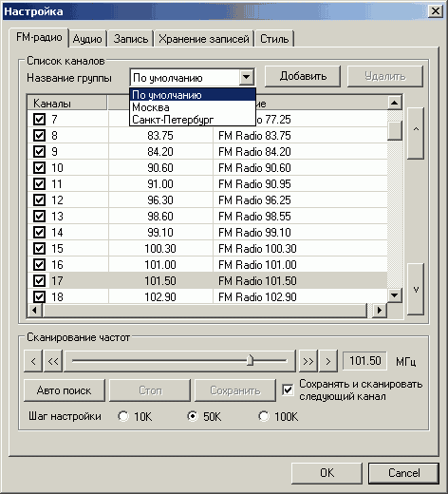
Task: Click the Удалить button
Action: pyautogui.click(x=385, y=76)
